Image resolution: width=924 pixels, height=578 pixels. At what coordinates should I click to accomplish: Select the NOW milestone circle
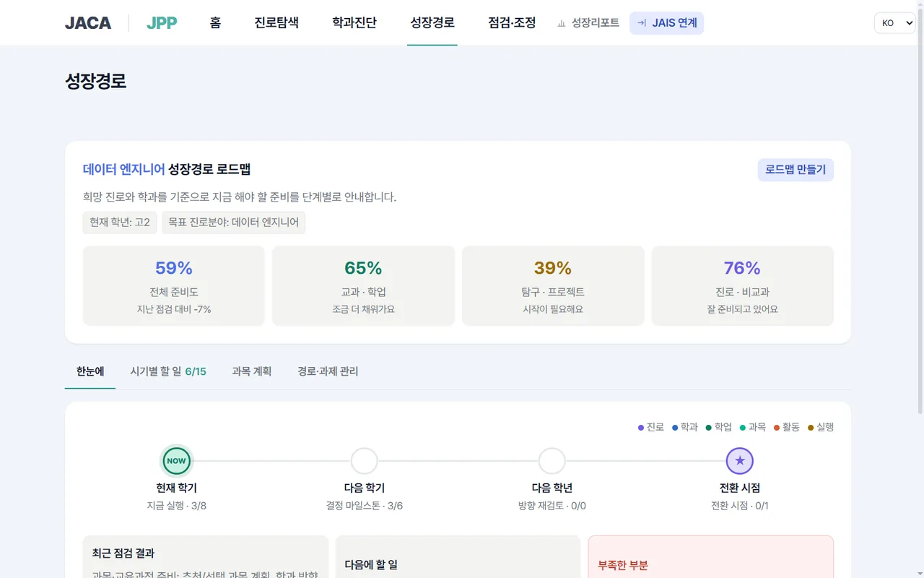point(176,461)
